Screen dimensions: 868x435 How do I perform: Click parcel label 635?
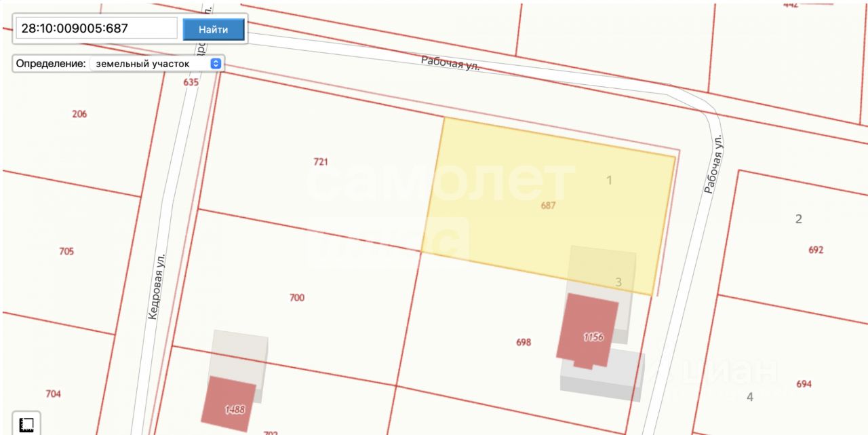pos(191,81)
